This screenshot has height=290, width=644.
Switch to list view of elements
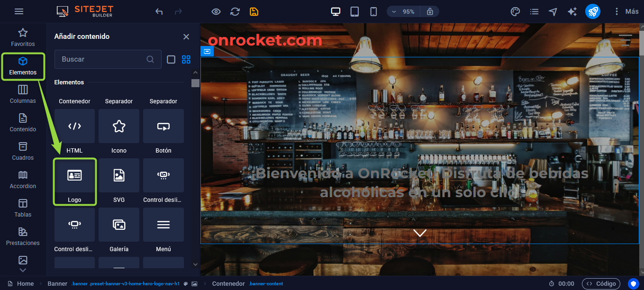(x=172, y=59)
